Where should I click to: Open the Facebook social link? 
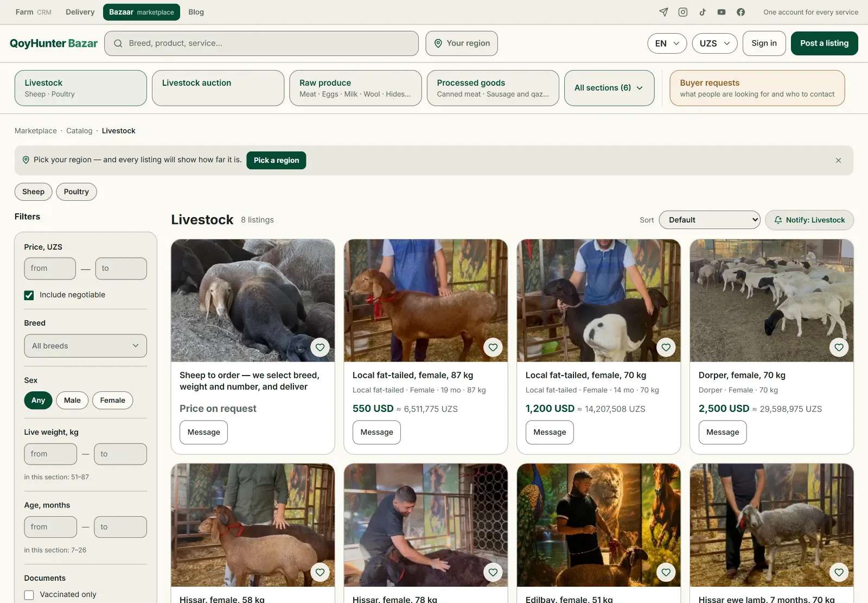click(x=741, y=12)
